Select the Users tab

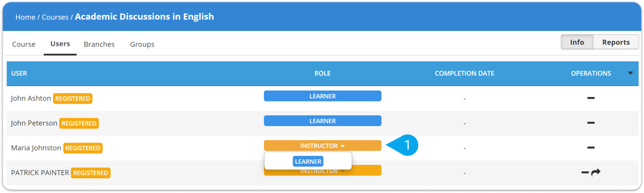[x=60, y=44]
